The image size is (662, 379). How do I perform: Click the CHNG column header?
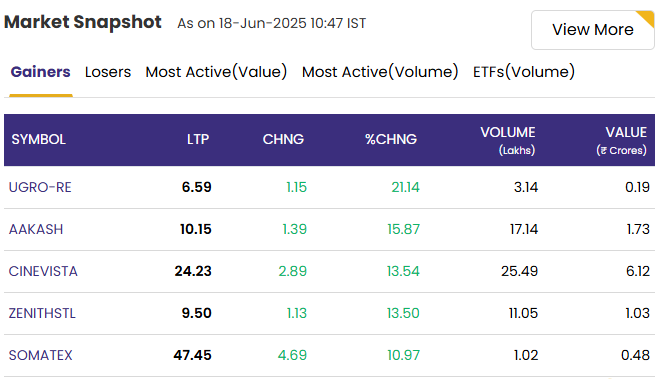[x=283, y=139]
